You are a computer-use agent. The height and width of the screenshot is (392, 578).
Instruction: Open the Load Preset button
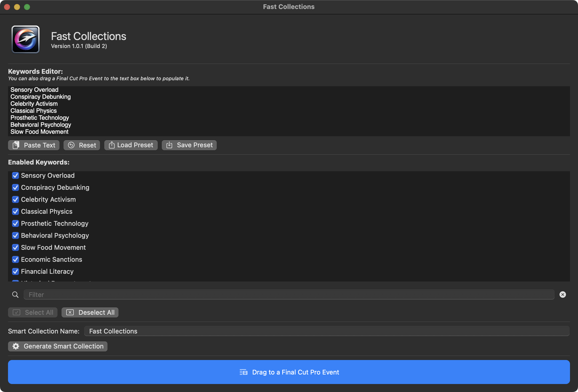(x=131, y=145)
